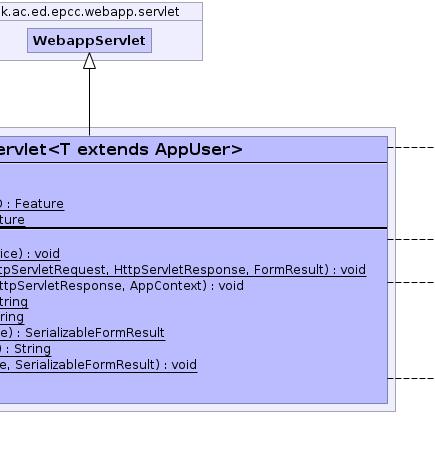Click the dashed line at the methods compartment top
The height and width of the screenshot is (449, 435).
(x=411, y=239)
